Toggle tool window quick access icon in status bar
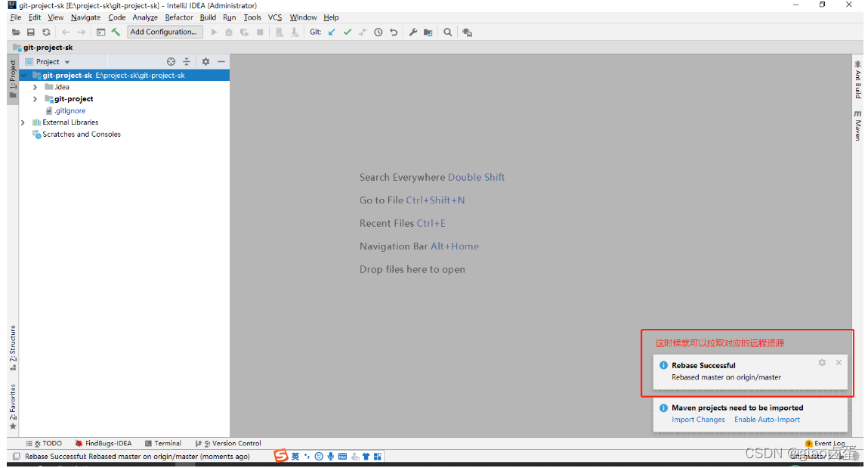This screenshot has height=468, width=868. click(x=17, y=457)
